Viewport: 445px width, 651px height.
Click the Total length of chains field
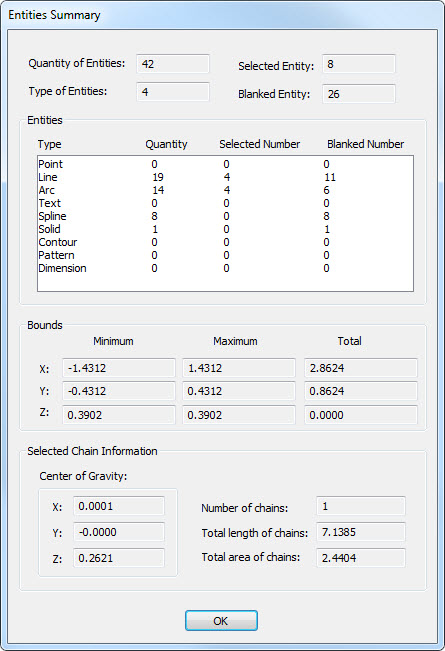(361, 532)
